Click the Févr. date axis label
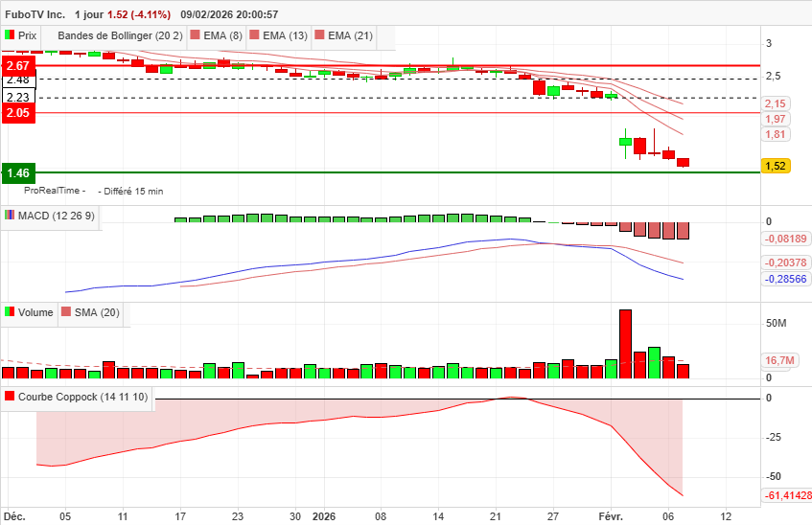The height and width of the screenshot is (525, 812). pos(611,516)
